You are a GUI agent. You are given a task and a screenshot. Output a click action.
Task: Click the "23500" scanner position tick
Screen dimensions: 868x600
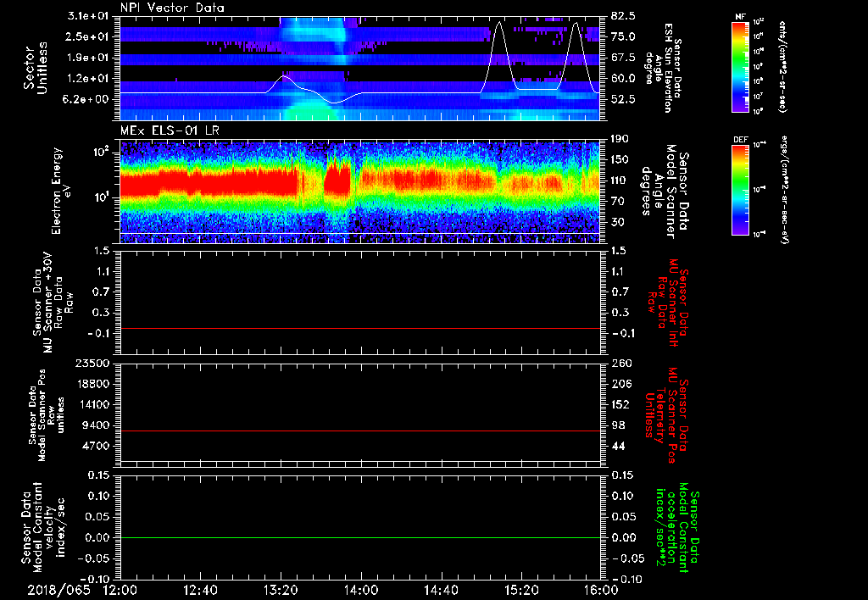(x=94, y=364)
